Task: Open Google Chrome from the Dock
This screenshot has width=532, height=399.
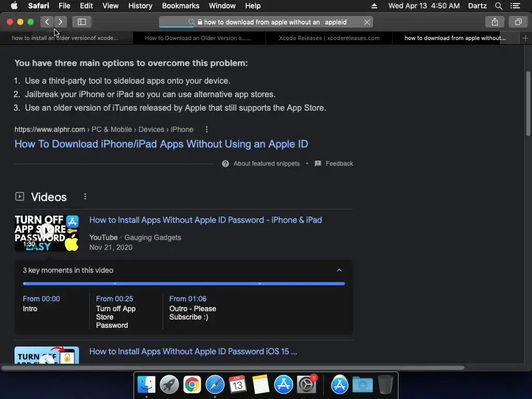Action: [x=192, y=385]
